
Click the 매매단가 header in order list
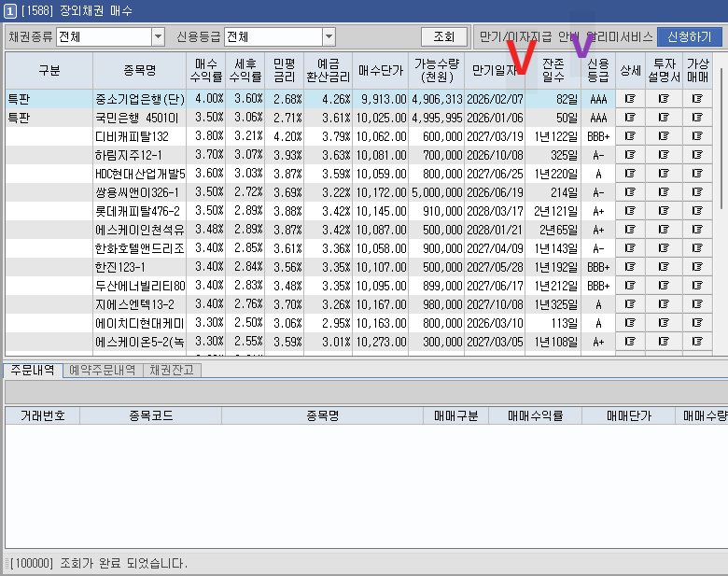629,415
